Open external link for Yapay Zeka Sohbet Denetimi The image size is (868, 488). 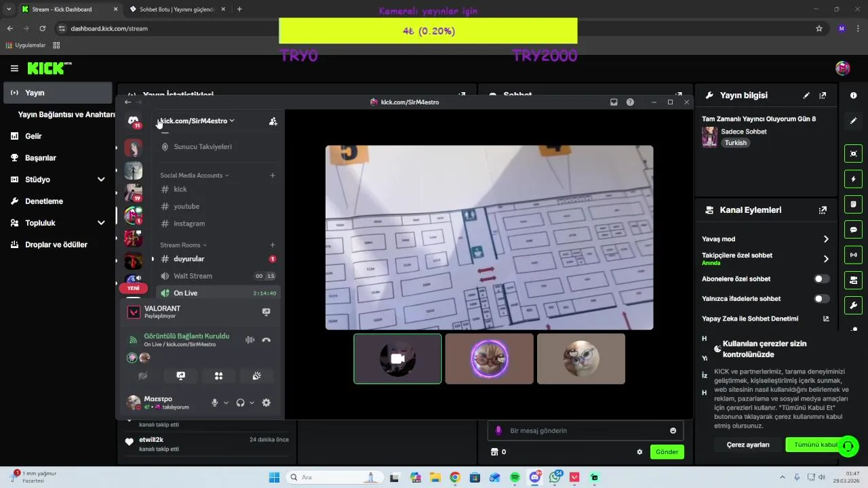(x=826, y=319)
